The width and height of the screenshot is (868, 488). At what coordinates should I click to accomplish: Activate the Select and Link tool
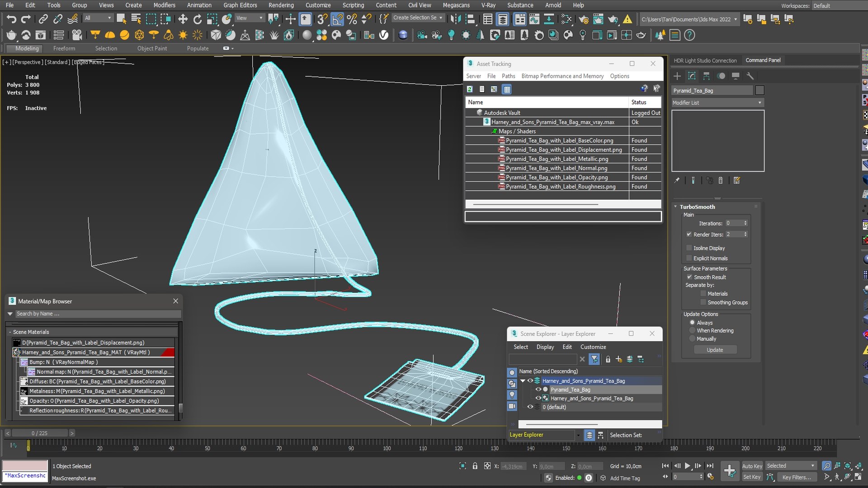tap(43, 19)
